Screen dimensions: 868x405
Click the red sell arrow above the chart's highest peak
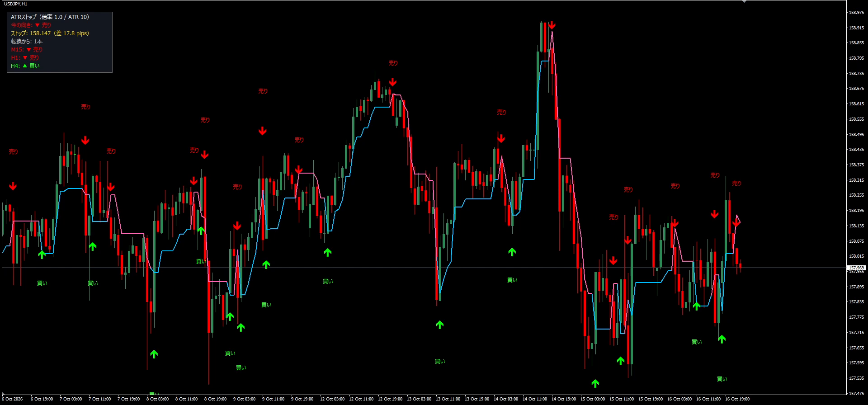pos(552,25)
